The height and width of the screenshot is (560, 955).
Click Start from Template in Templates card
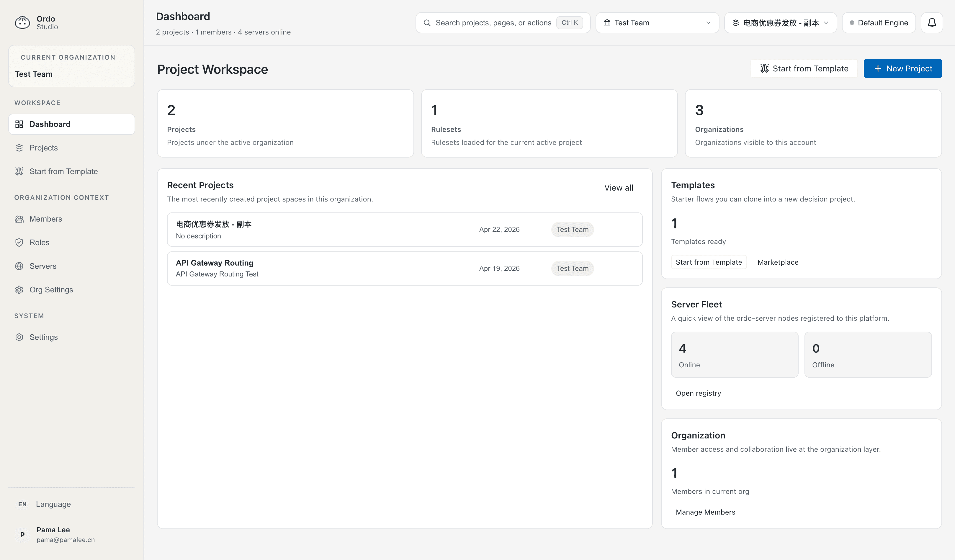click(x=709, y=262)
